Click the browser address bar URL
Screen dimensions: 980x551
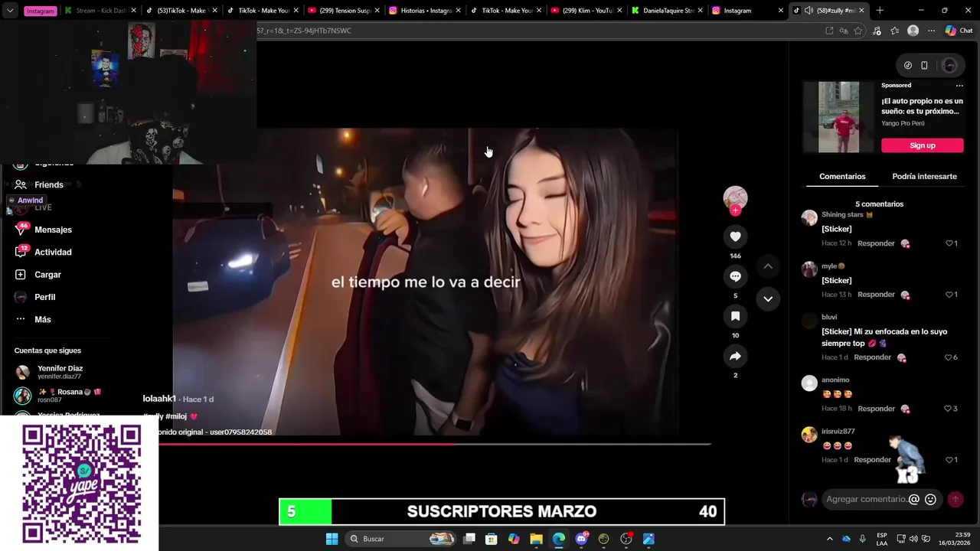coord(304,31)
